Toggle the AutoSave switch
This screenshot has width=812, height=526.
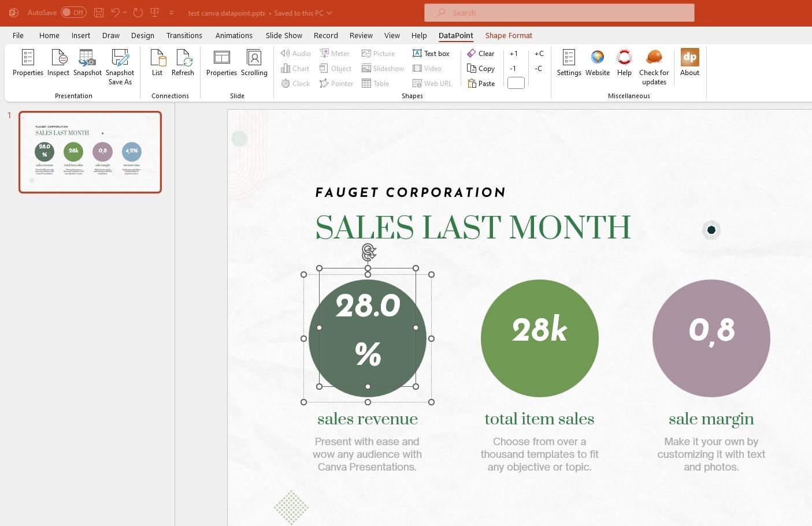pos(73,13)
